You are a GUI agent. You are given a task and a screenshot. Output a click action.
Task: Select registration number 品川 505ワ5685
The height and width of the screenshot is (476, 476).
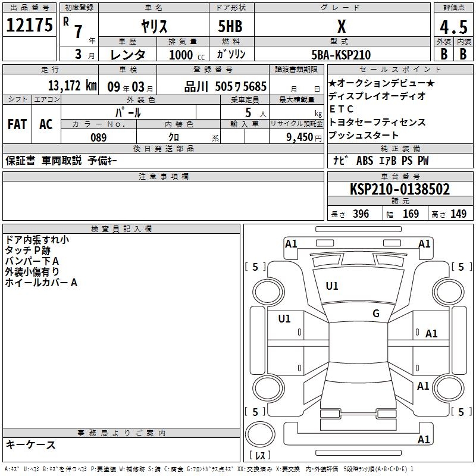(226, 87)
